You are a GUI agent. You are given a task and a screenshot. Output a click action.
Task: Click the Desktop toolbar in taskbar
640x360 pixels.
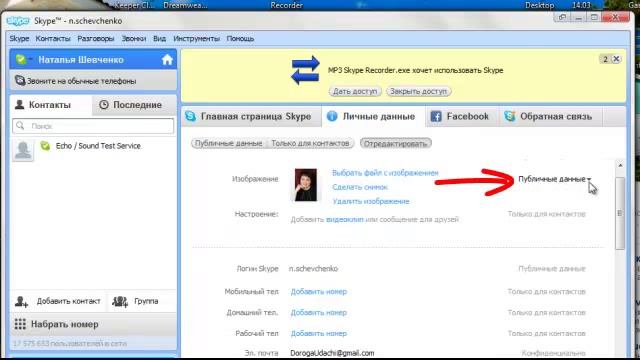point(539,5)
